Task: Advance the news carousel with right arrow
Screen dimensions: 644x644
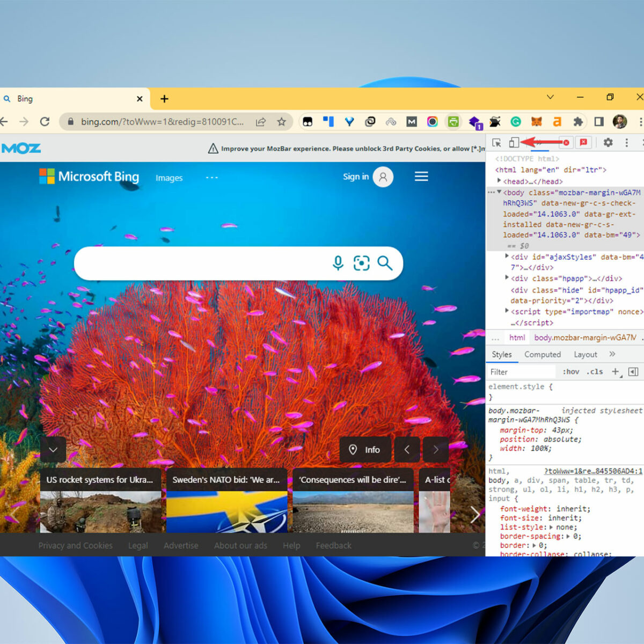Action: click(x=475, y=515)
